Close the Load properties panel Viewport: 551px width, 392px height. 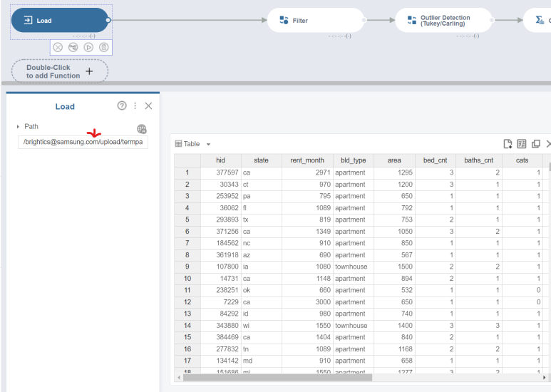148,105
